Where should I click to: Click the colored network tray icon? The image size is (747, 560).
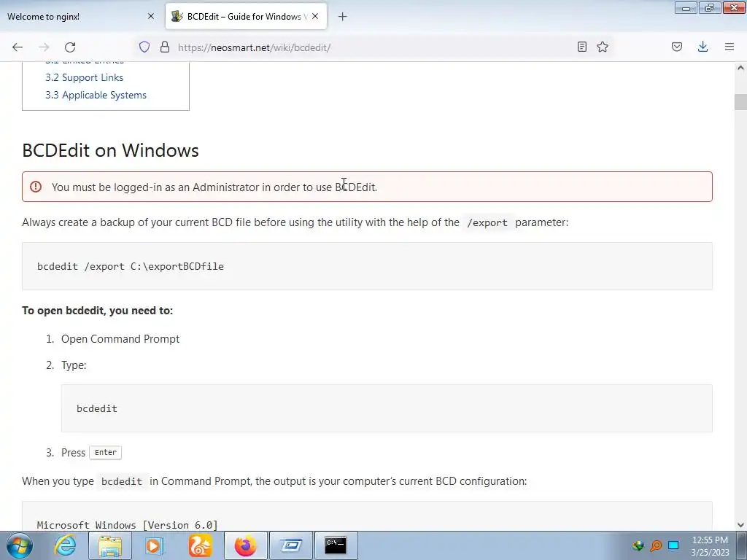point(638,545)
